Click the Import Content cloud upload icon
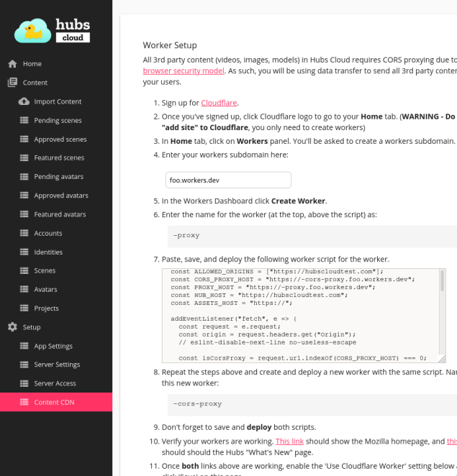This screenshot has width=457, height=476. tap(24, 101)
